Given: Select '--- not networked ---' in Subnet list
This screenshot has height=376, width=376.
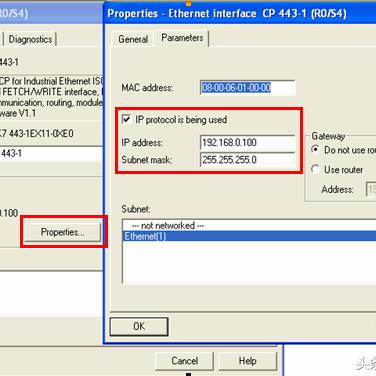Looking at the screenshot, I should pyautogui.click(x=249, y=225).
